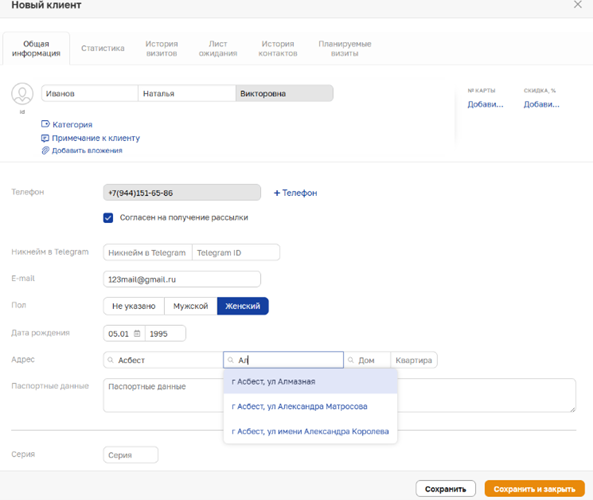Click the E-mail input field
This screenshot has width=593, height=500.
(182, 280)
